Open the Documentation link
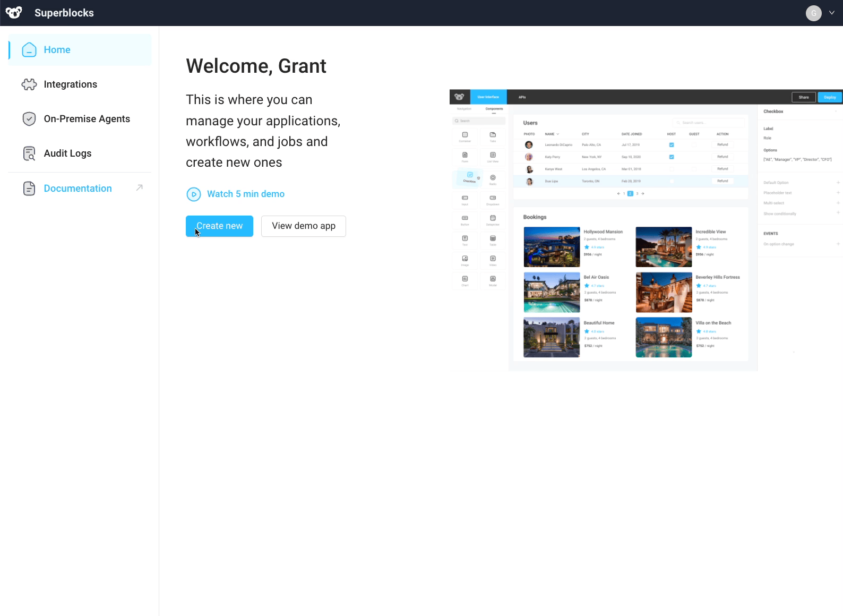 (78, 189)
